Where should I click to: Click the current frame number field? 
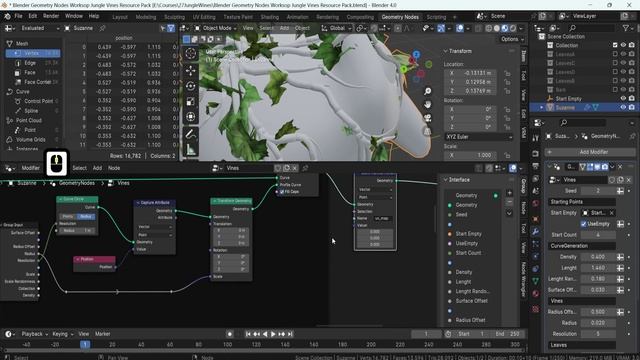coord(426,334)
